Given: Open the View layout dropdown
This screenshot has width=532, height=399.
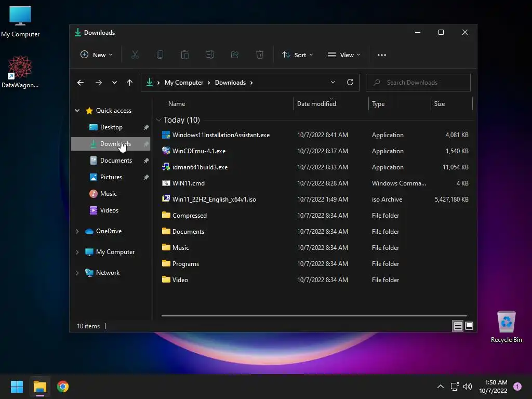Looking at the screenshot, I should pyautogui.click(x=344, y=55).
